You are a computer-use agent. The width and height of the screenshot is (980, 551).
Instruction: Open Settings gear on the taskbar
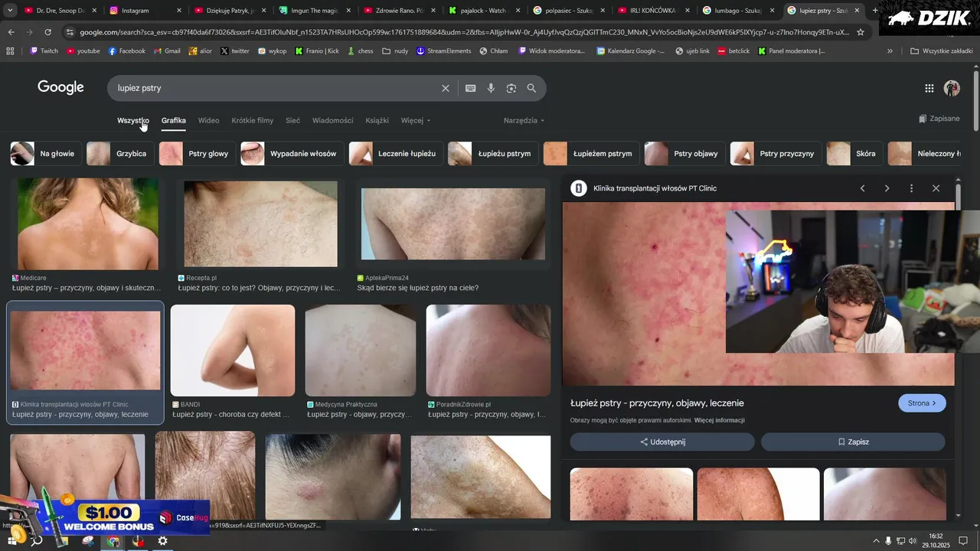[x=162, y=541]
